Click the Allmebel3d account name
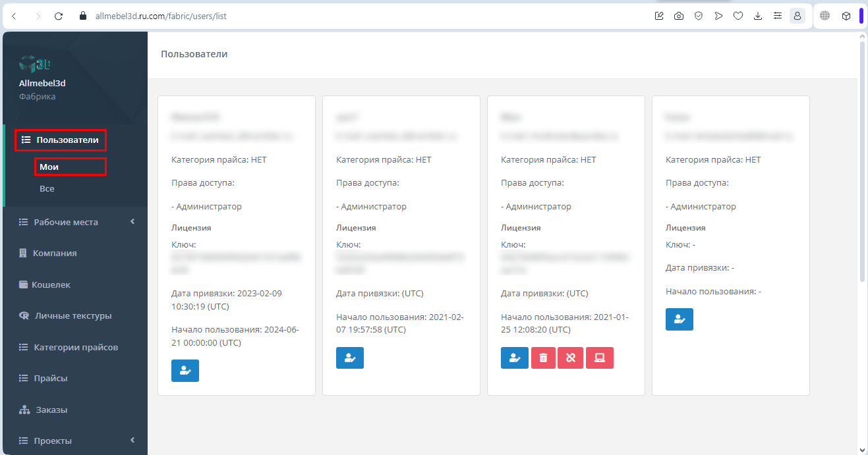Image resolution: width=868 pixels, height=455 pixels. (42, 83)
